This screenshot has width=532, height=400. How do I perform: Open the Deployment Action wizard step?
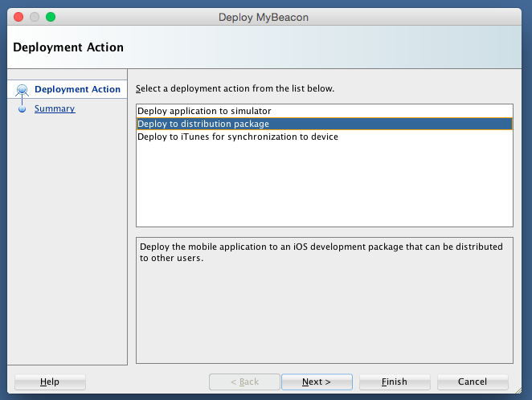coord(77,89)
